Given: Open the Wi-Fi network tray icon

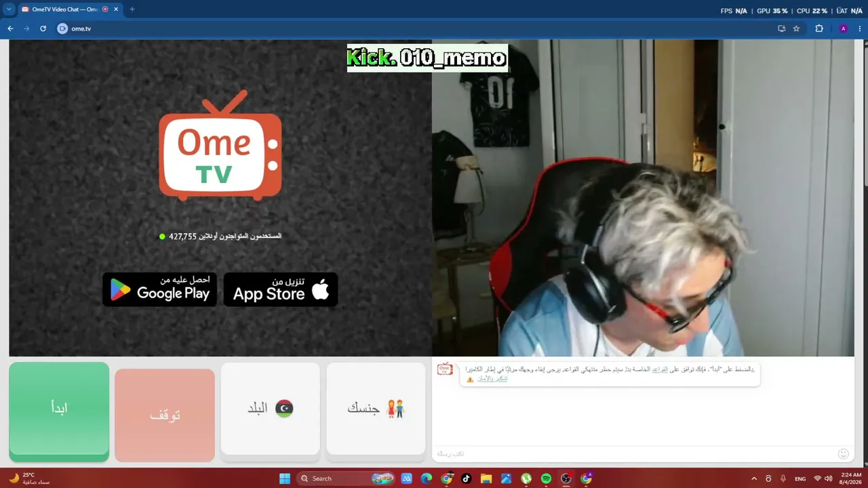Looking at the screenshot, I should [x=817, y=479].
